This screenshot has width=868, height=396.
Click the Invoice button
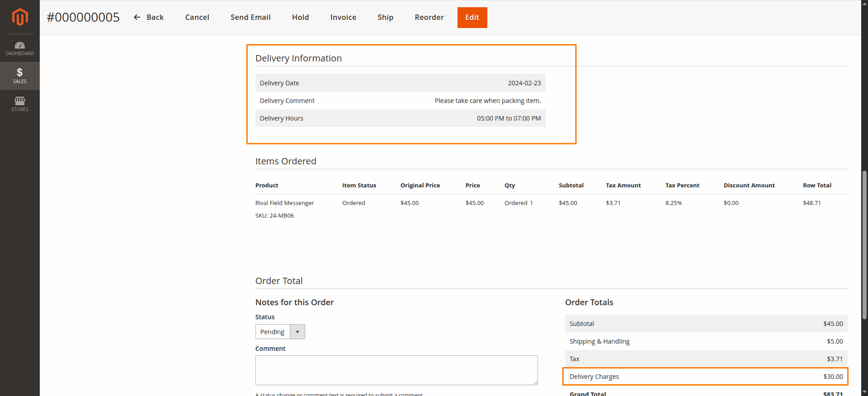pyautogui.click(x=343, y=17)
